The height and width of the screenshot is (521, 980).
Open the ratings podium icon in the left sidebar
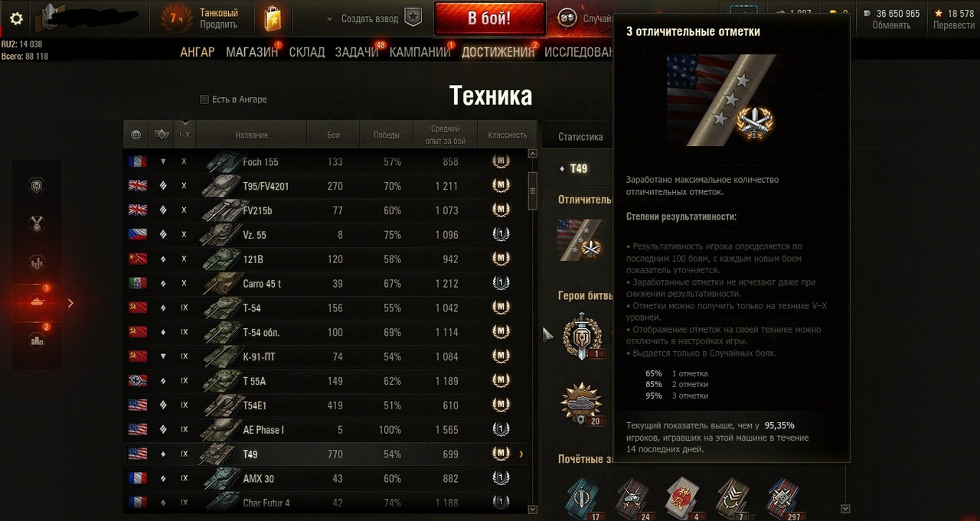coord(36,340)
